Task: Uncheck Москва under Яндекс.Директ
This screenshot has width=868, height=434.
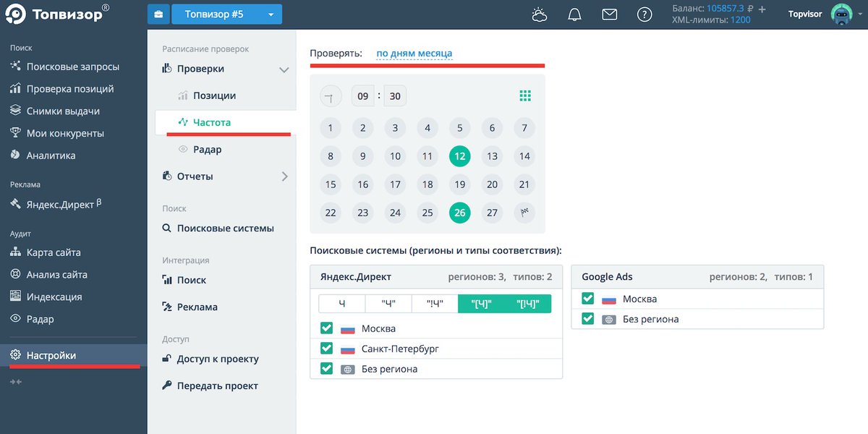Action: point(326,328)
